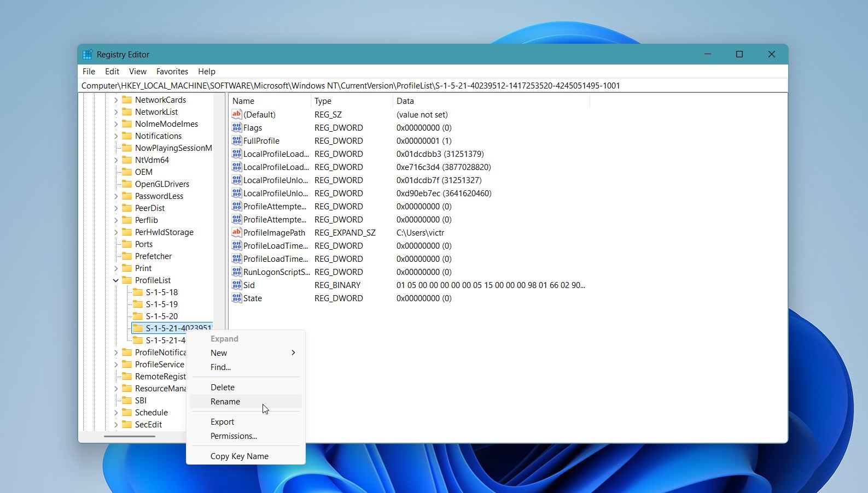Sort values by the Name column header
The width and height of the screenshot is (868, 493).
click(270, 101)
